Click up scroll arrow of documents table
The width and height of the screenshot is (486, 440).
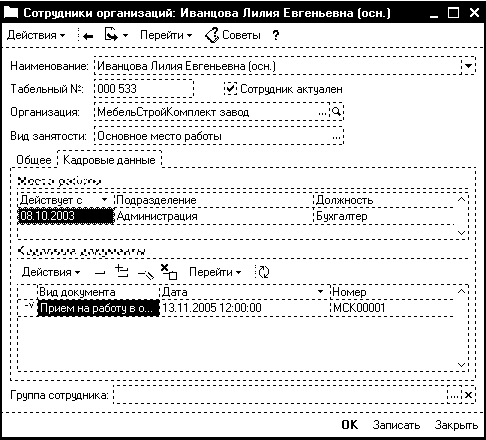tap(461, 291)
